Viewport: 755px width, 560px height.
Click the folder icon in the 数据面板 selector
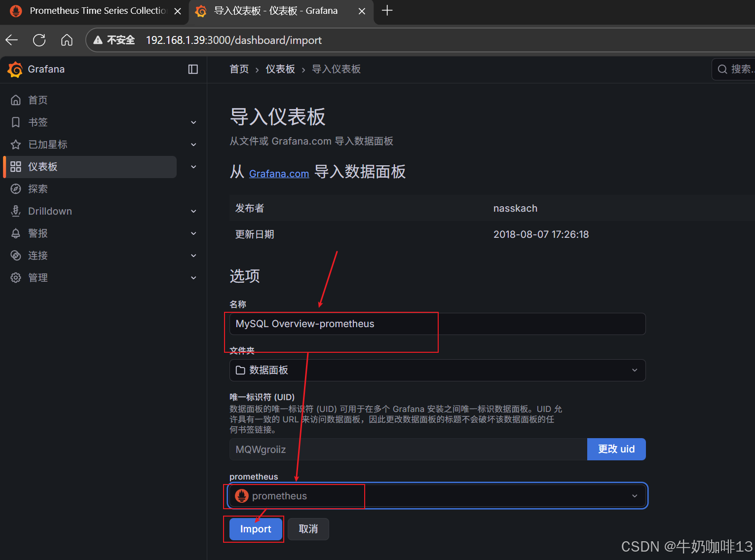(x=240, y=370)
